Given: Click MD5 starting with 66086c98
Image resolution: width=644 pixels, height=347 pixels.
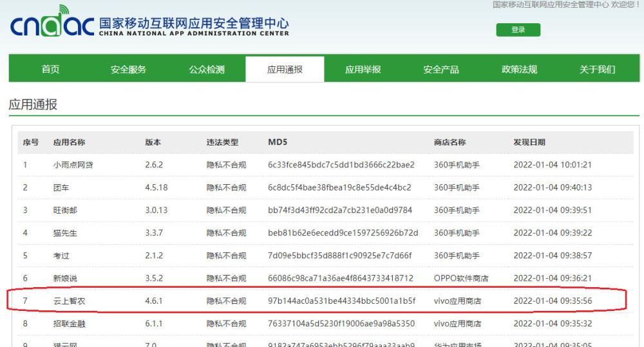Looking at the screenshot, I should tap(341, 278).
